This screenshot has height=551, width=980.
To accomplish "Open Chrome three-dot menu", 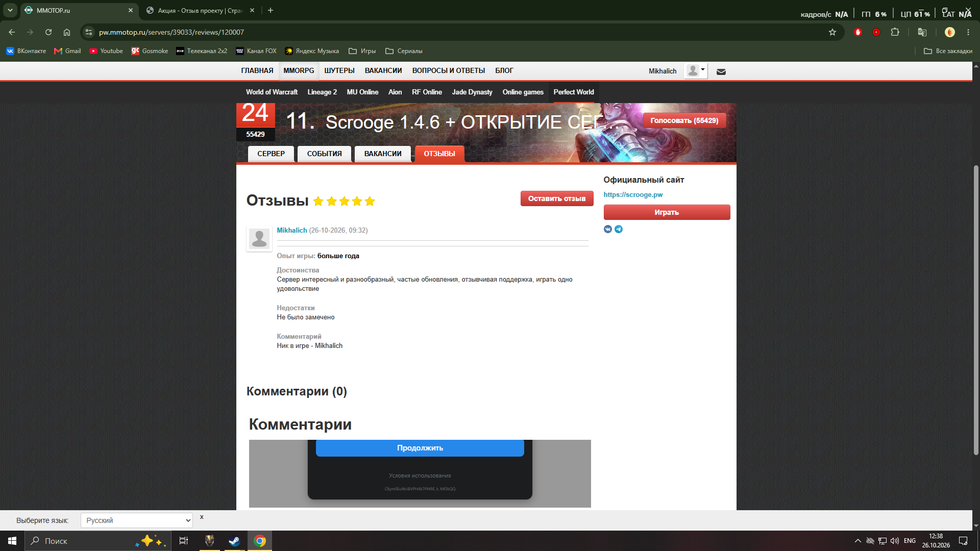I will tap(968, 32).
